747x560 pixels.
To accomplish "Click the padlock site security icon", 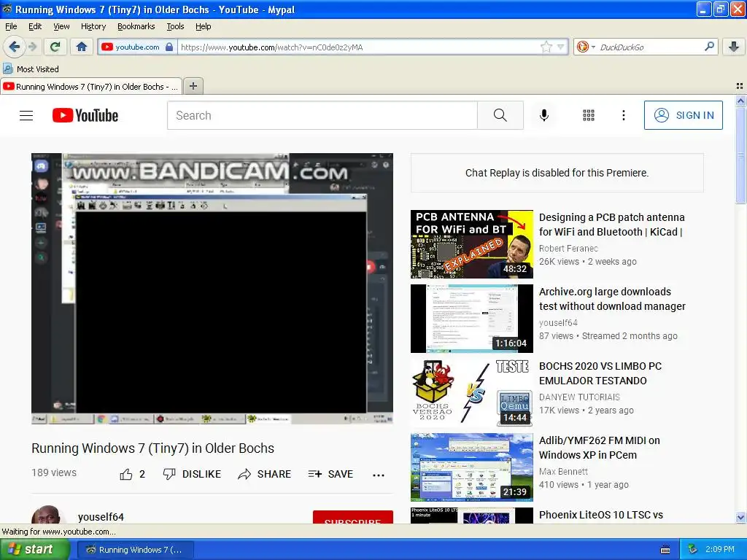I will click(169, 47).
